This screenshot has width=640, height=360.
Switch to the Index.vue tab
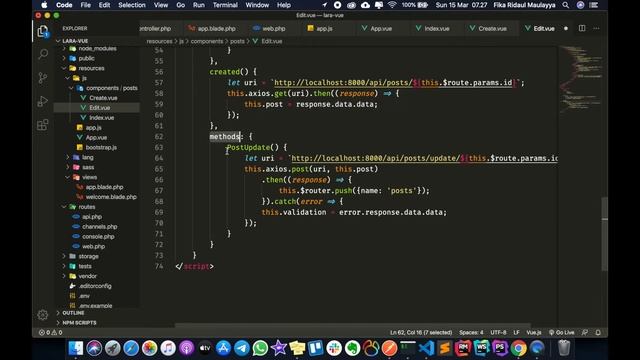(x=436, y=29)
